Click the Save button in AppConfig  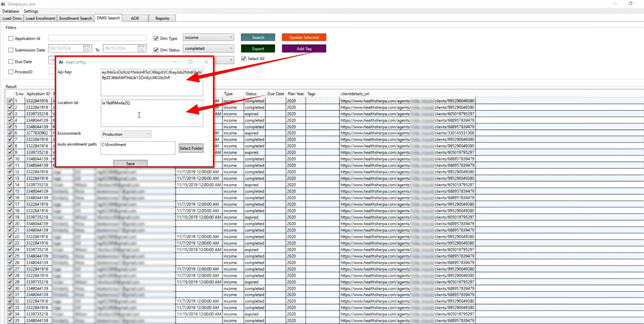coord(130,163)
